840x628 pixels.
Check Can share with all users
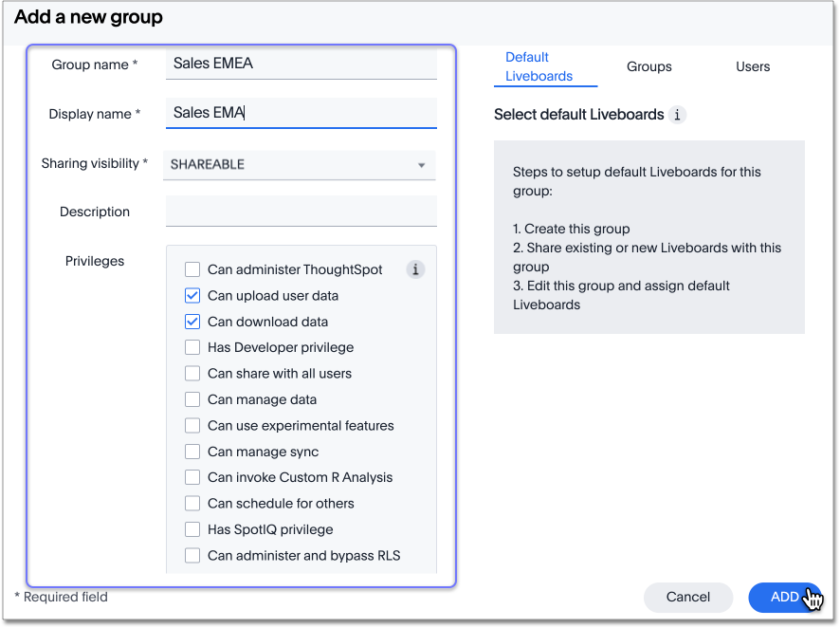(192, 374)
